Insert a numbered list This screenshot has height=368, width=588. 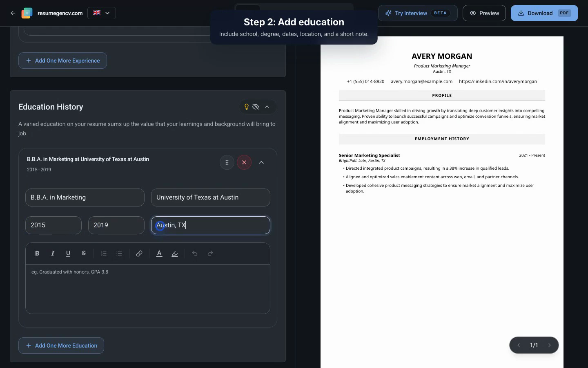tap(104, 254)
